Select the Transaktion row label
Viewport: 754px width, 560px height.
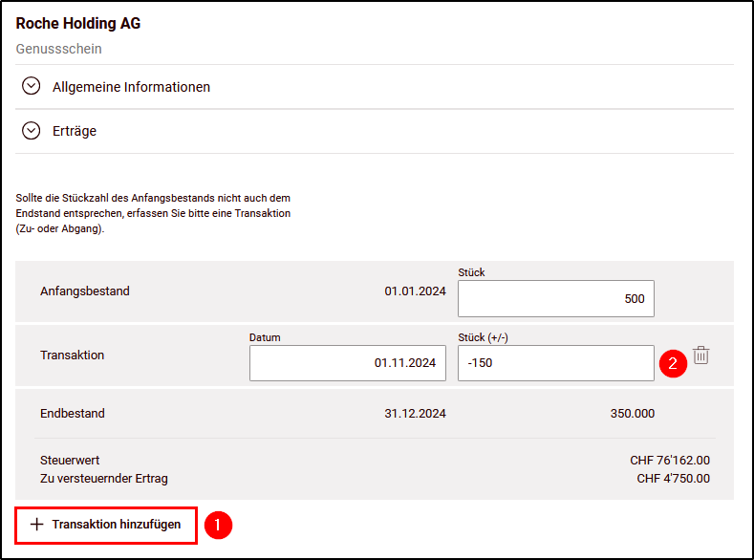click(x=72, y=355)
